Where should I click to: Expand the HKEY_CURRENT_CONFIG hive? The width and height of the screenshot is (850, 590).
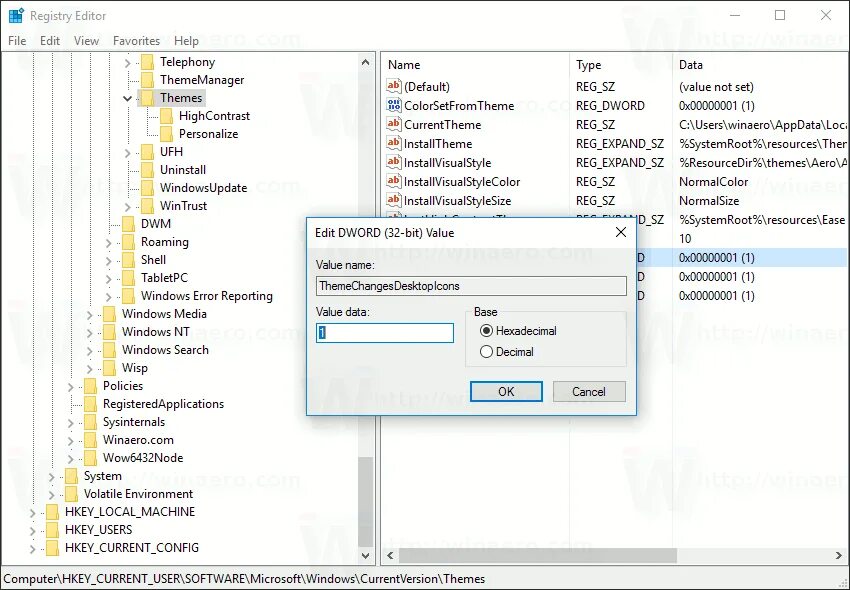(33, 549)
